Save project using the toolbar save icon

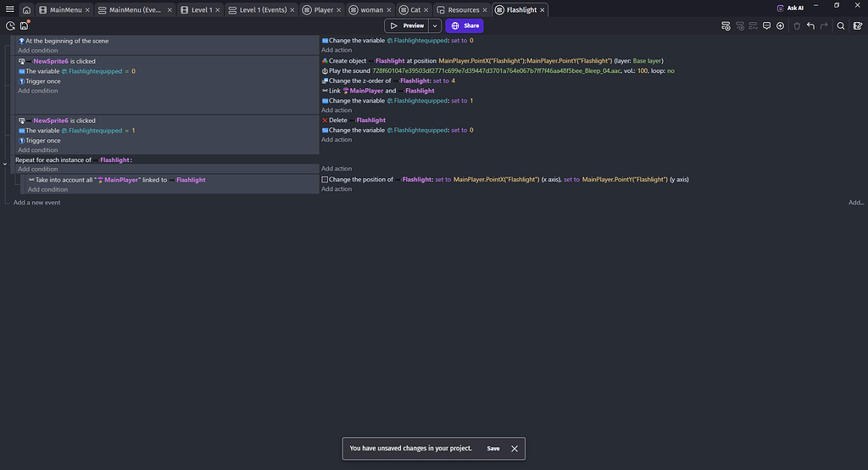tap(25, 26)
